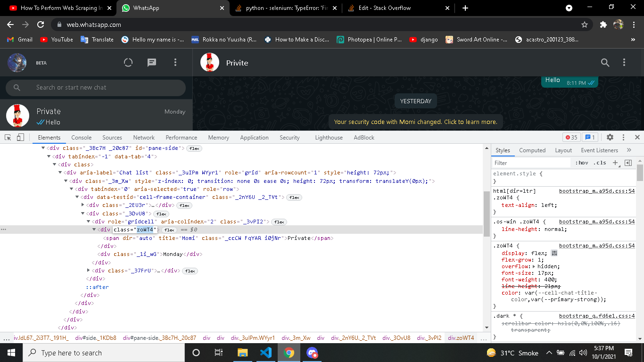Open flexbox editor icon next to display: flex
This screenshot has width=644, height=362.
tap(554, 253)
